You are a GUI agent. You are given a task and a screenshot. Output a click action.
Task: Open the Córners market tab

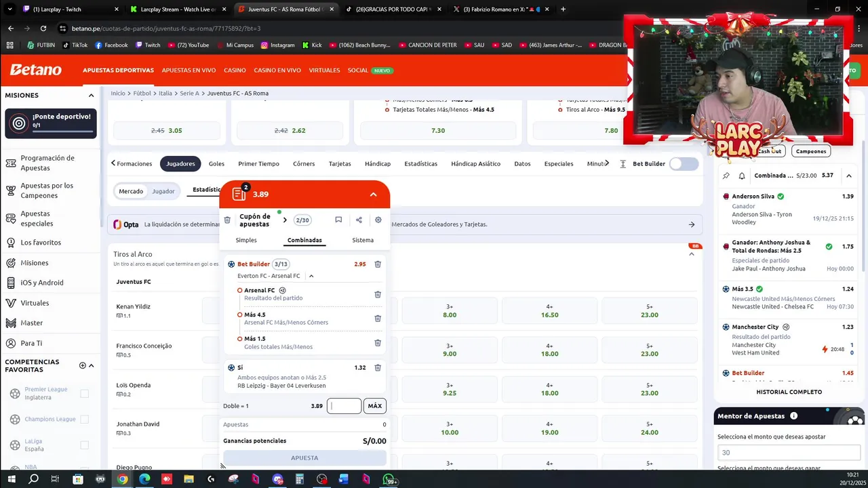coord(304,163)
